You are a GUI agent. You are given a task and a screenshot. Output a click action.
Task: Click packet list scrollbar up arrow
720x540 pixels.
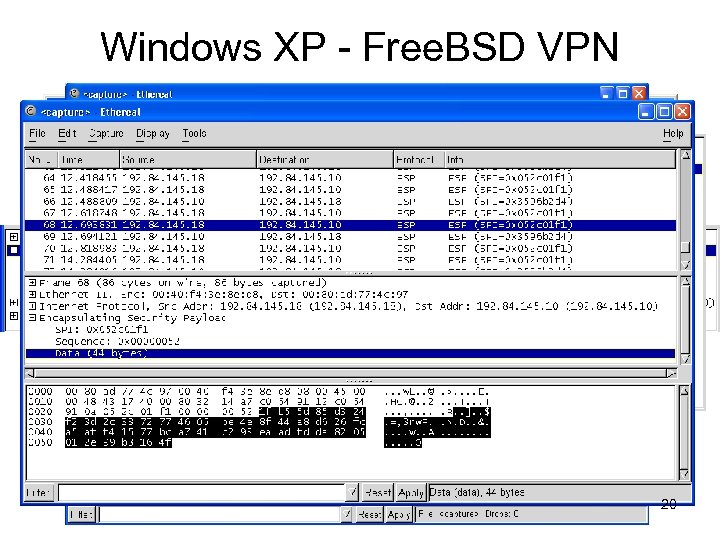(x=686, y=156)
